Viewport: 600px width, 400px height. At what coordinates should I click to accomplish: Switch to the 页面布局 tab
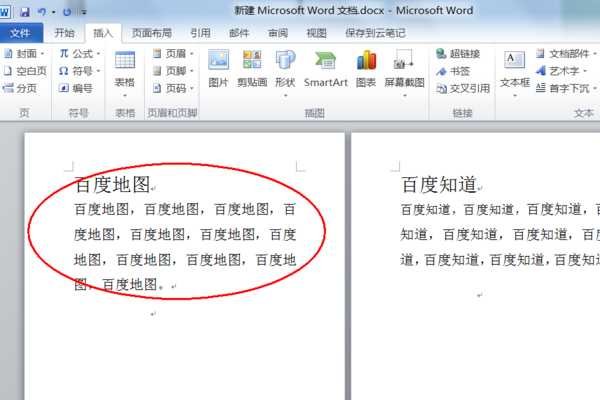[152, 33]
